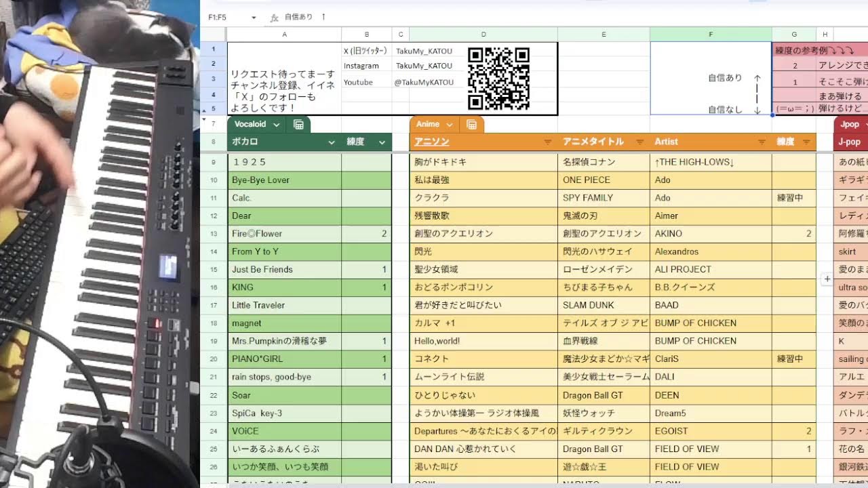The height and width of the screenshot is (488, 868).
Task: Open the name box dropdown arrow
Action: [x=254, y=17]
